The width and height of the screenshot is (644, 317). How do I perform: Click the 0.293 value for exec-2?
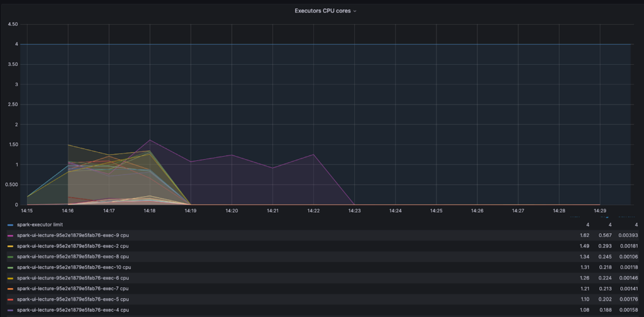pos(606,246)
